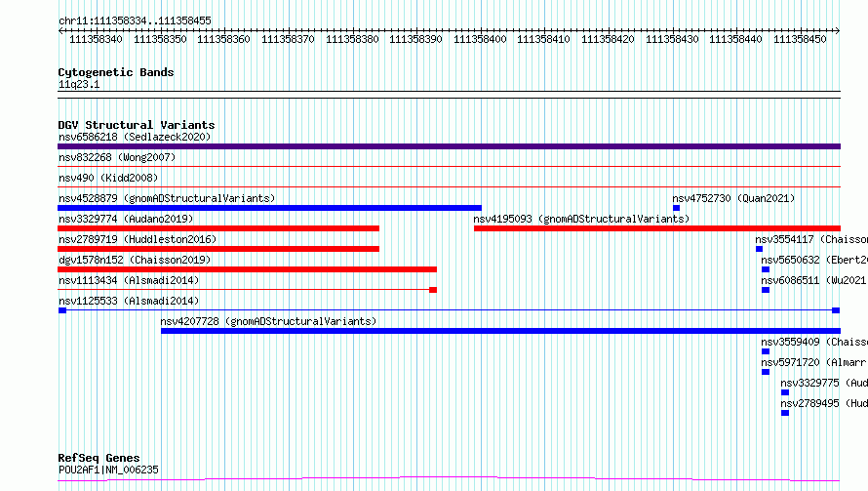This screenshot has width=868, height=491.
Task: Select the blue nsv5650632 marker
Action: click(766, 269)
